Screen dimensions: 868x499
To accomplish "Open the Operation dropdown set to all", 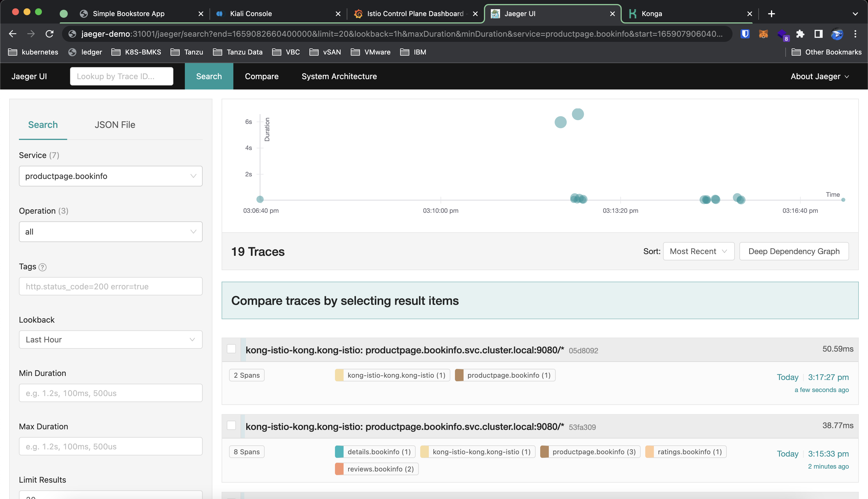I will 111,232.
